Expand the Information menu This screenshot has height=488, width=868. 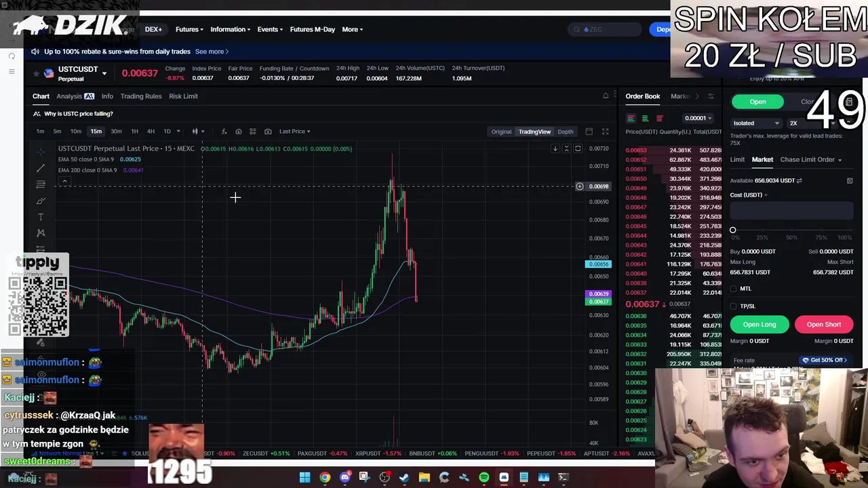(230, 29)
